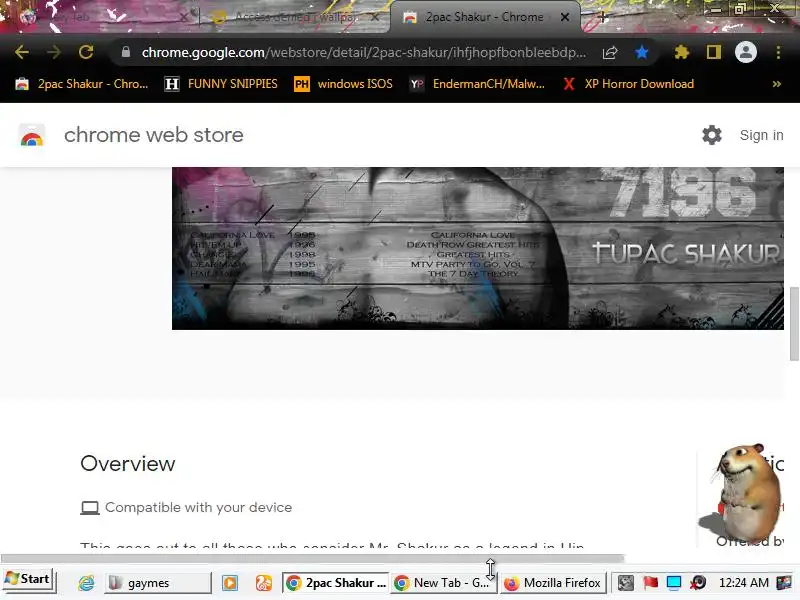Image resolution: width=800 pixels, height=600 pixels.
Task: Click the vertical page scrollbar thumb
Action: [794, 323]
